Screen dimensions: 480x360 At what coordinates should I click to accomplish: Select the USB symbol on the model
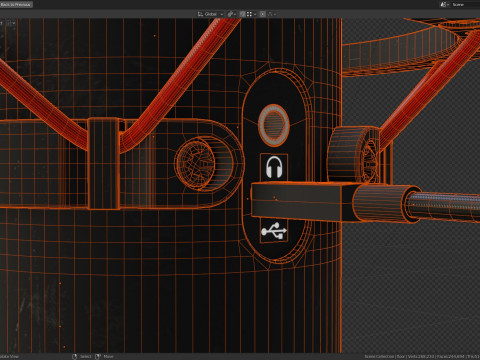coord(274,231)
